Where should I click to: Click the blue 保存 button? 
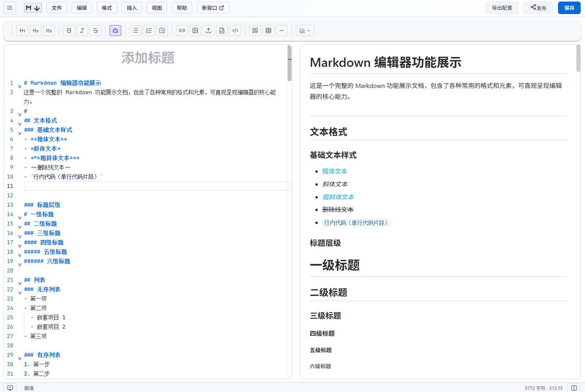pos(569,8)
